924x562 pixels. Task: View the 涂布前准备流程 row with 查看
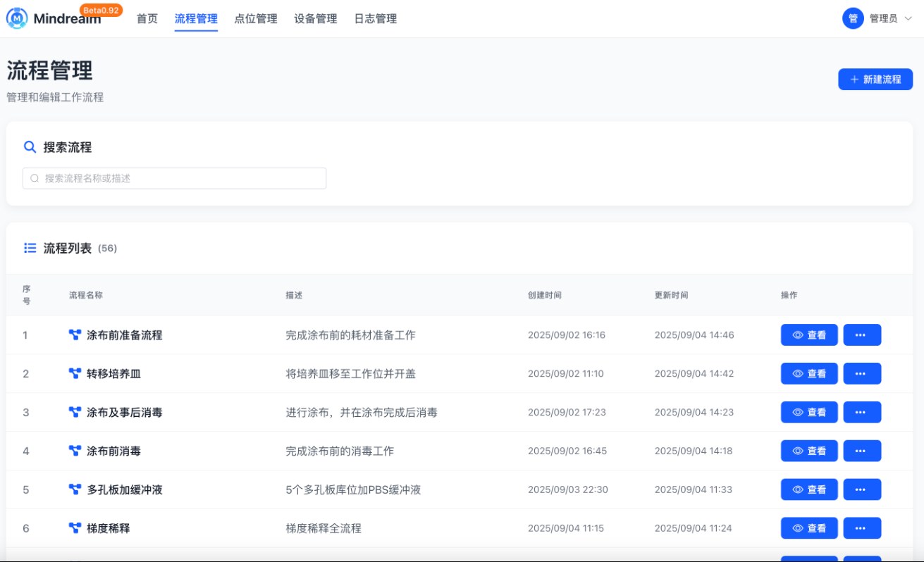point(809,335)
